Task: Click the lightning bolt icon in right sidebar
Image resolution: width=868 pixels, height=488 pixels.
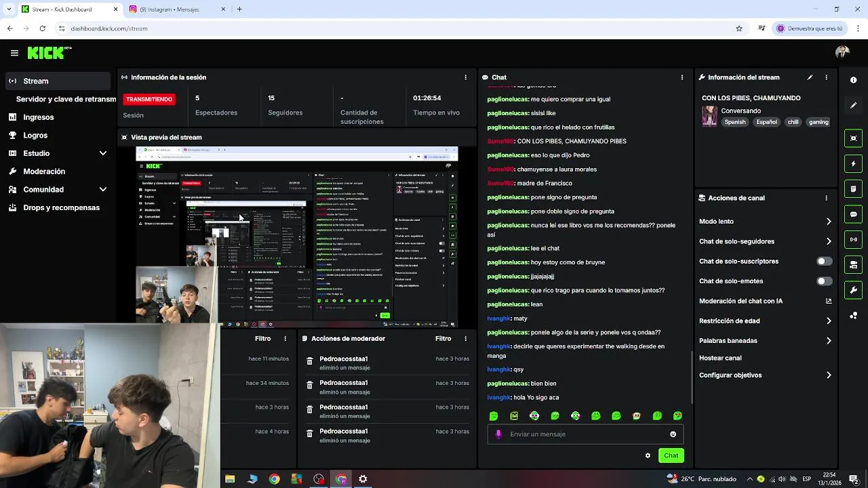Action: tap(853, 163)
